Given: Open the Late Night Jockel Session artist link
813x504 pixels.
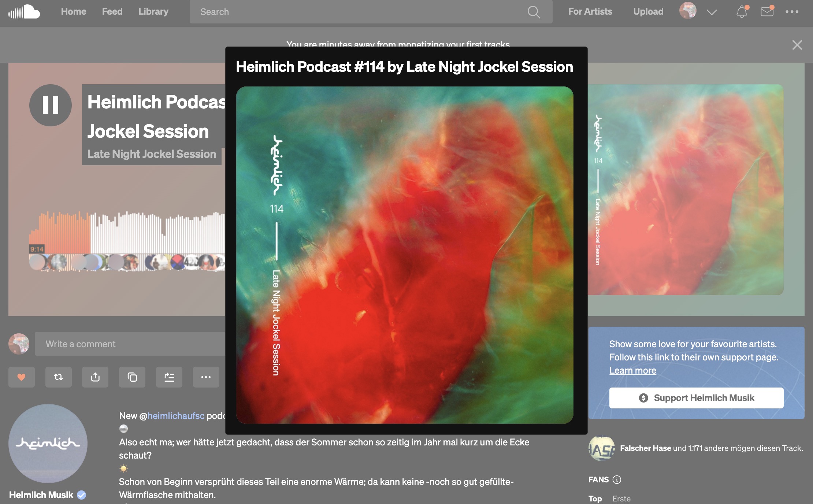Looking at the screenshot, I should coord(152,154).
